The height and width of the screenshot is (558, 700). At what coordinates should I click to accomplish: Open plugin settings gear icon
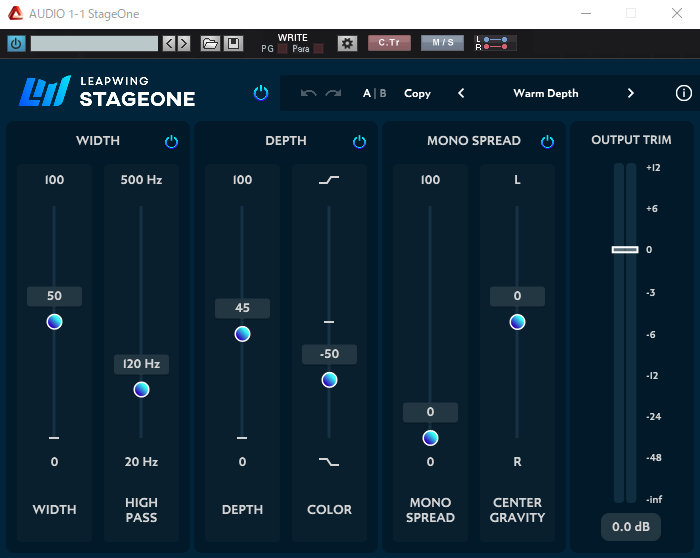pyautogui.click(x=347, y=43)
